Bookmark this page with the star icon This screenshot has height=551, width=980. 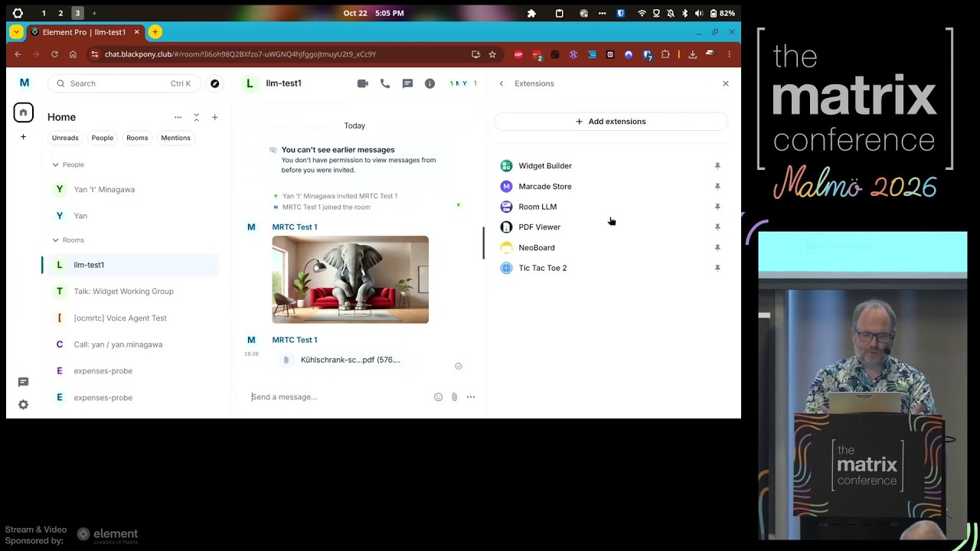pos(492,54)
